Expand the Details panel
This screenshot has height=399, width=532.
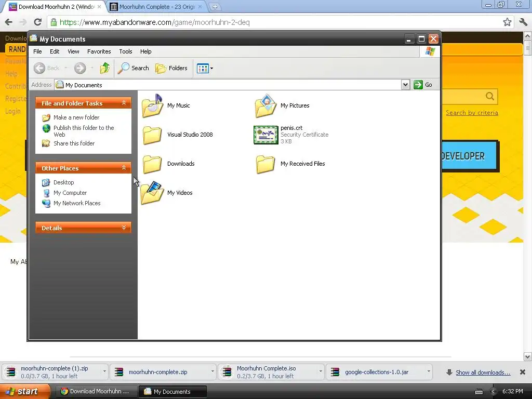click(124, 228)
